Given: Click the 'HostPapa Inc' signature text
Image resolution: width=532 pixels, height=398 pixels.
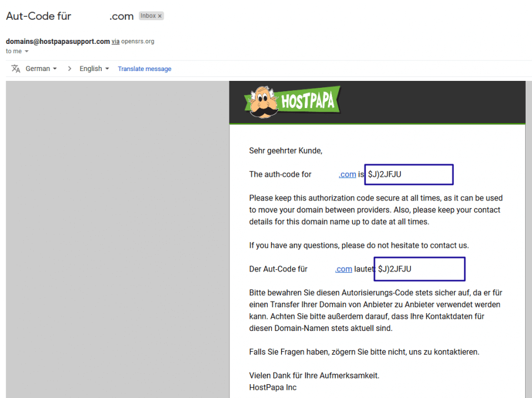Looking at the screenshot, I should pyautogui.click(x=273, y=387).
